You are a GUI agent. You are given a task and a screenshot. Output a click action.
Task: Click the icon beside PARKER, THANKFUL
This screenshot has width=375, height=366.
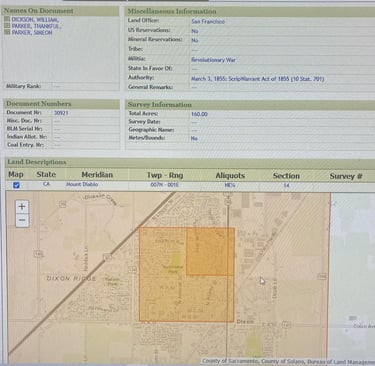tap(7, 26)
